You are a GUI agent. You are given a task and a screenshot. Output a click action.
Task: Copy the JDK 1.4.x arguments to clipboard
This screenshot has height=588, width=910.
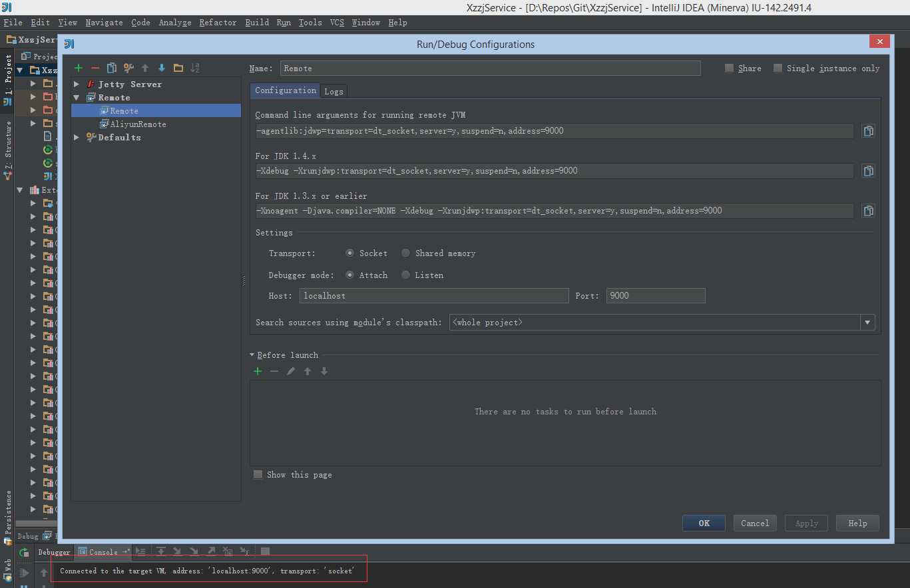[x=868, y=171]
